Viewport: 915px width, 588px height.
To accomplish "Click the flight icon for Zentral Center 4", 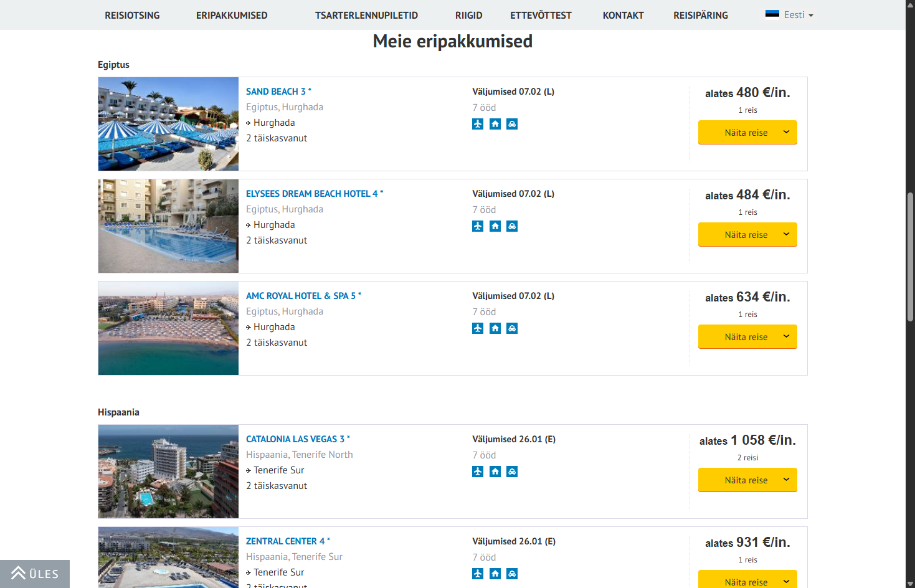I will pyautogui.click(x=478, y=574).
